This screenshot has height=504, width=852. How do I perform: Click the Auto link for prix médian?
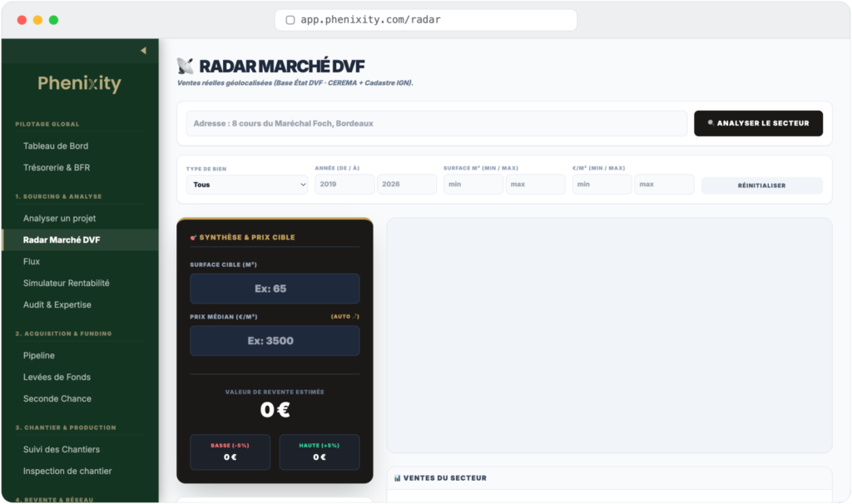[x=345, y=317]
